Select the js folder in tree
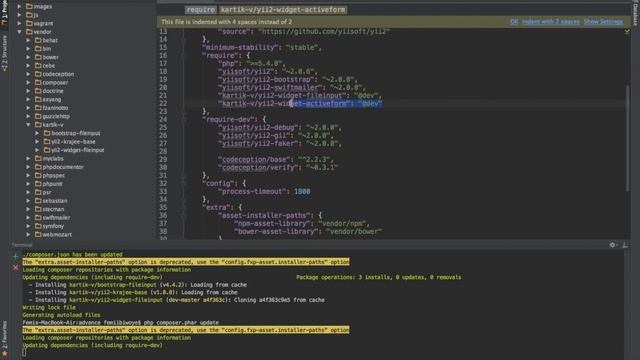This screenshot has width=640, height=360. point(36,15)
